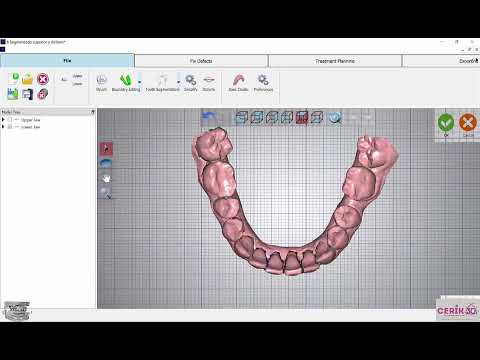Click the blue jaw icon in left tool strip
Screen dimensions: 480x360
[106, 163]
